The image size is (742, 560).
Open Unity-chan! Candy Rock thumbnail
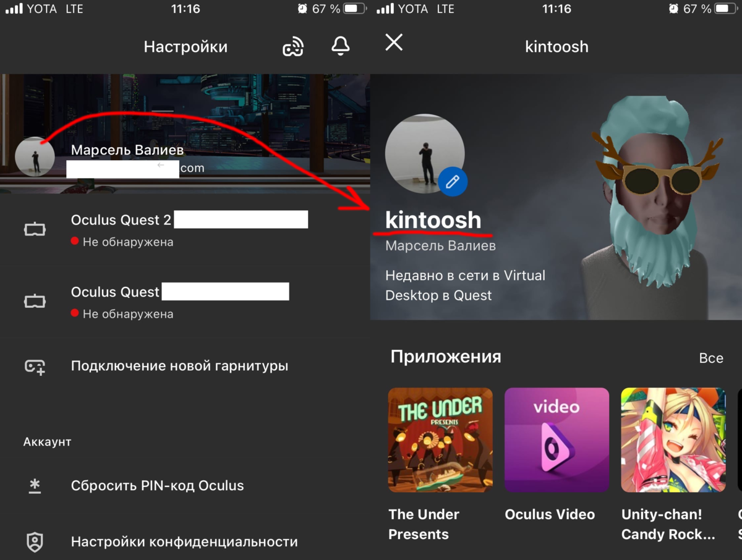[673, 440]
